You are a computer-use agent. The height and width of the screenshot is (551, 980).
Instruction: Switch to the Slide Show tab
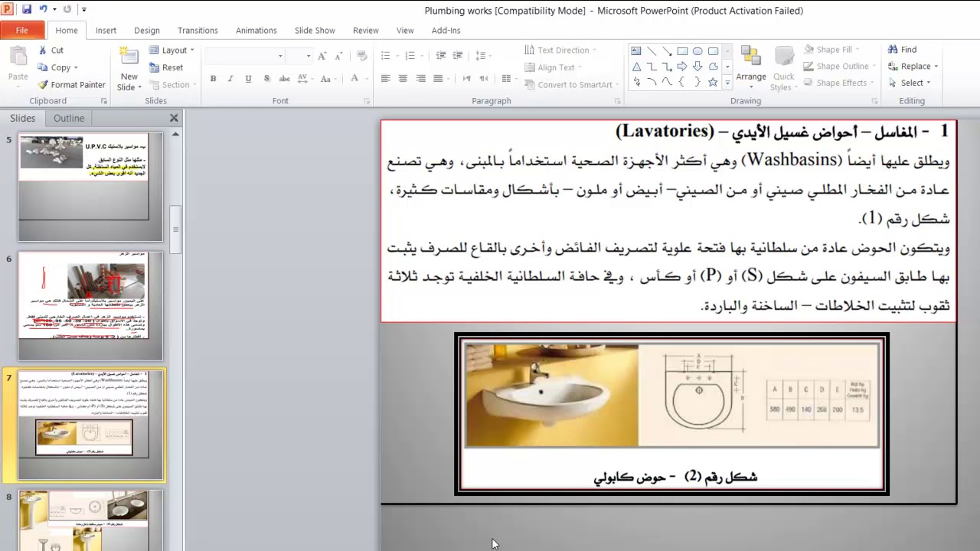coord(315,31)
